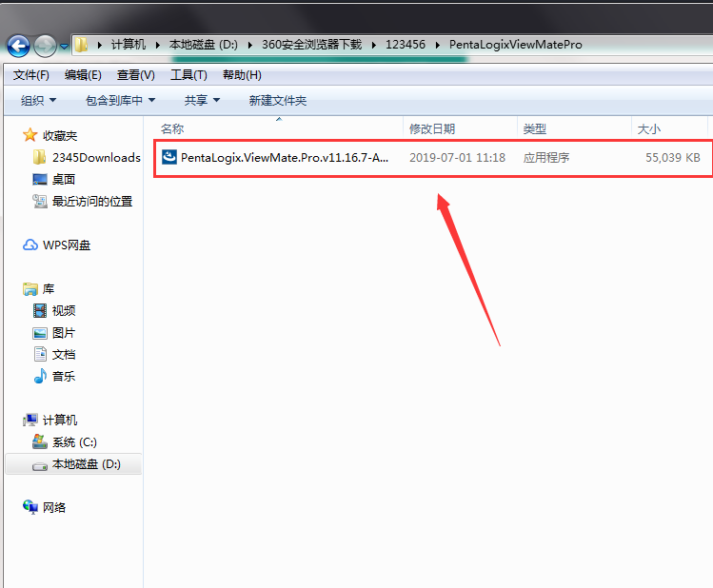The image size is (713, 588).
Task: Open the 帮助(H) menu
Action: tap(242, 75)
